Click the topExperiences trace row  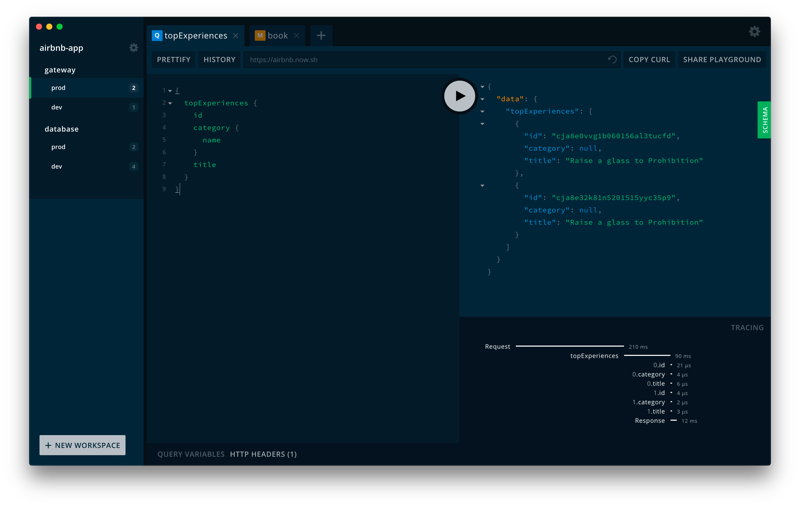point(630,356)
